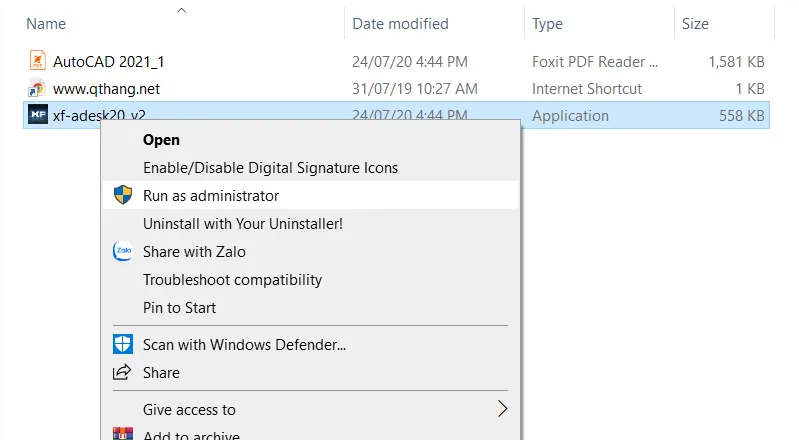Expand the Give access to submenu arrow
The width and height of the screenshot is (799, 440).
pos(502,408)
